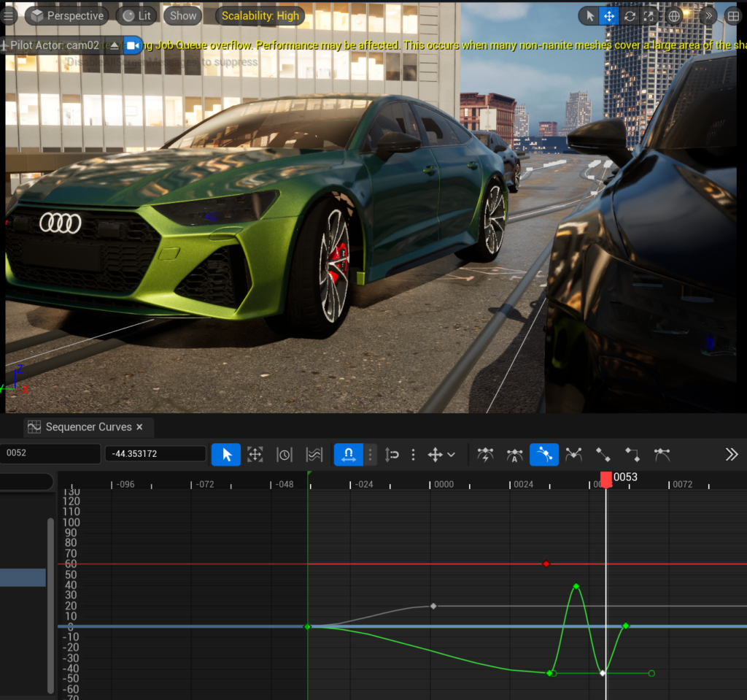
Task: Select the green keyframe at curve peak
Action: 576,586
